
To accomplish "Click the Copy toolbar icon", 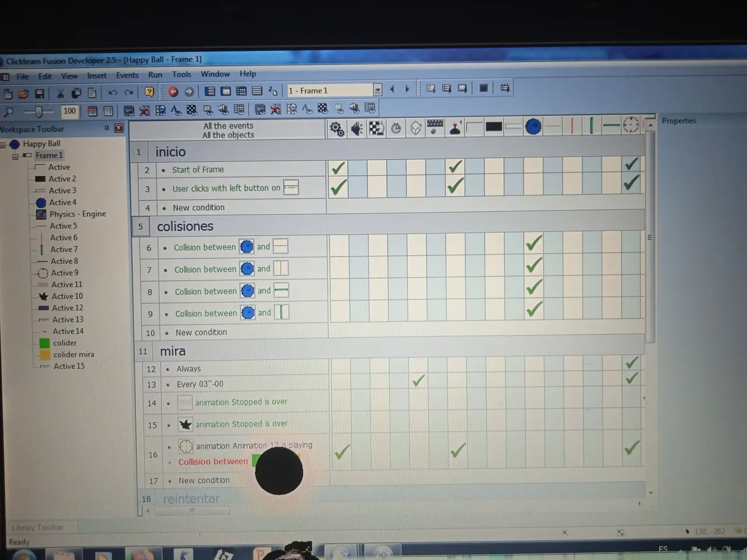I will tap(76, 93).
